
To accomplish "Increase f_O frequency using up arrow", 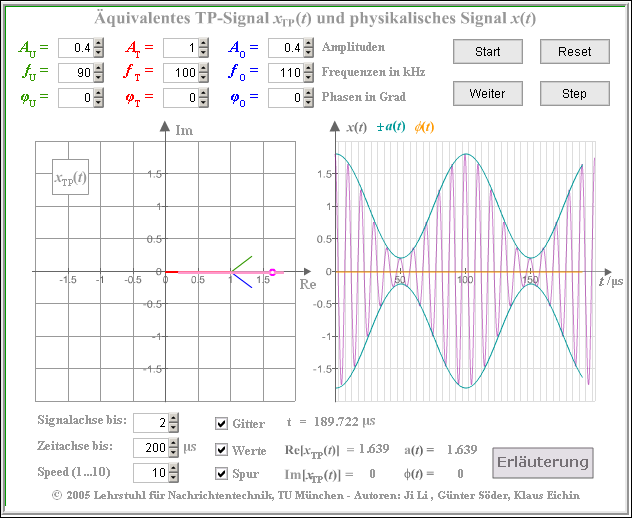I will [307, 68].
